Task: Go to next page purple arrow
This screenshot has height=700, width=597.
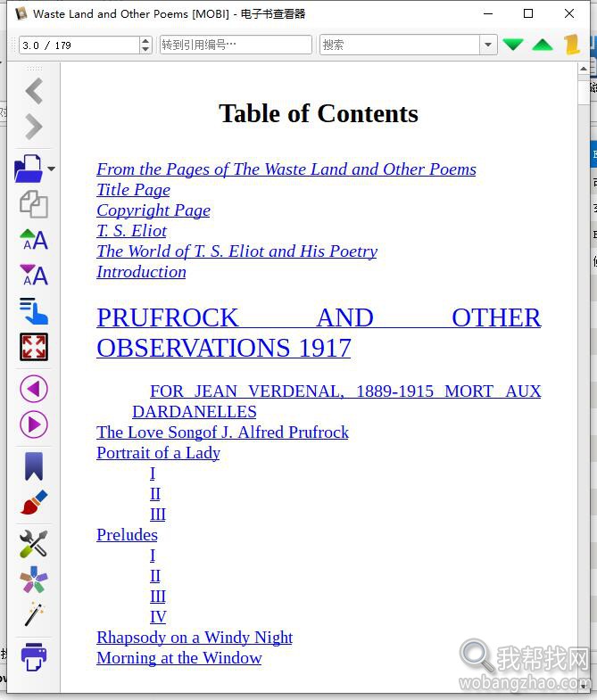Action: (34, 424)
